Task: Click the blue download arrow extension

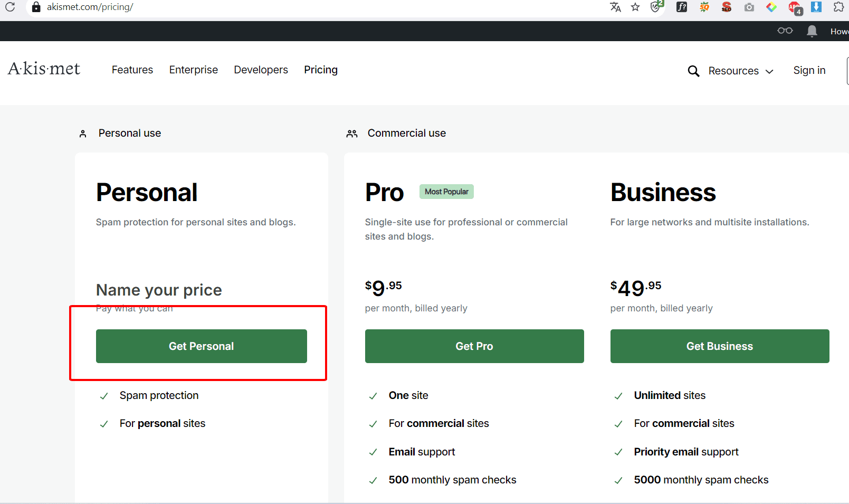Action: coord(816,7)
